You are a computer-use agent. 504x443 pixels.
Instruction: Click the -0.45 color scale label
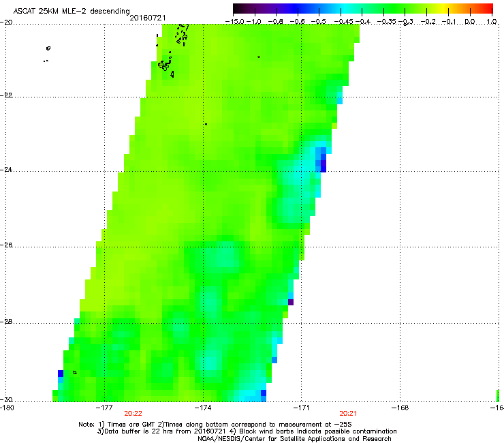click(343, 22)
